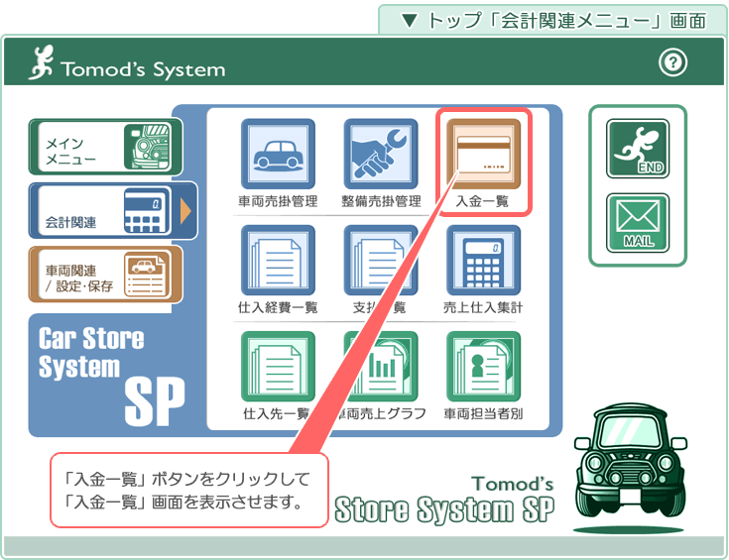729x560 pixels.
Task: Open the MAIL envelope icon
Action: click(638, 223)
